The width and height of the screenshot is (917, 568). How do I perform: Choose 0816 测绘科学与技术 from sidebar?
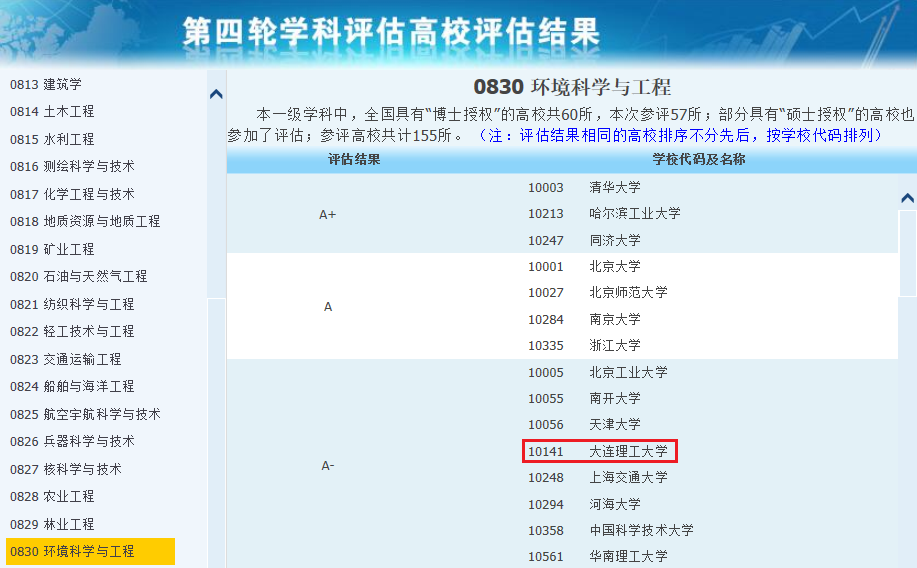point(72,166)
